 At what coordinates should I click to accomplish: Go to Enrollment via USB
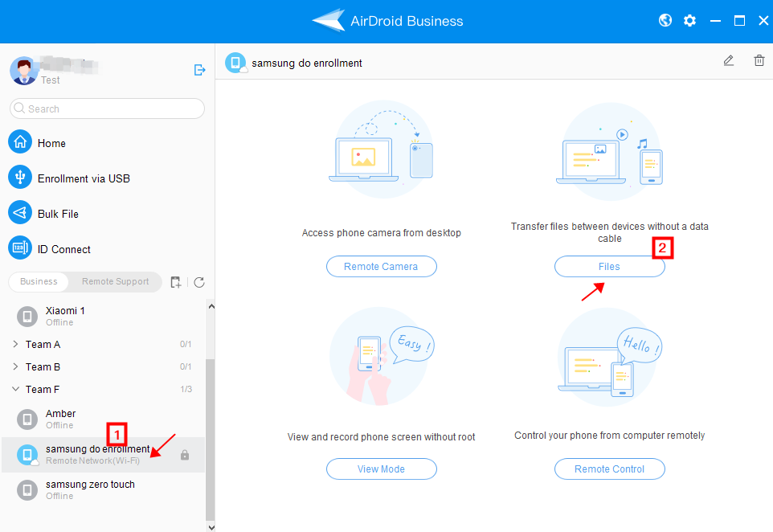point(83,178)
